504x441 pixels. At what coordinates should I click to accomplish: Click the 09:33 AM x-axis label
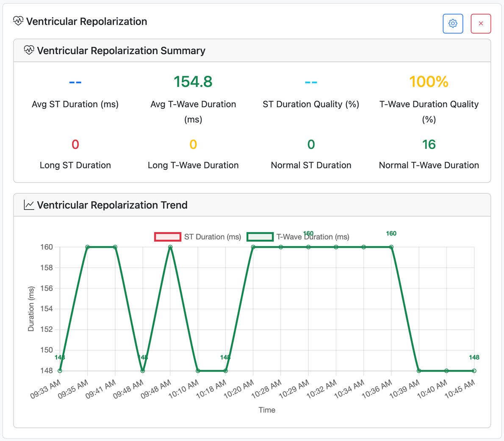(45, 389)
